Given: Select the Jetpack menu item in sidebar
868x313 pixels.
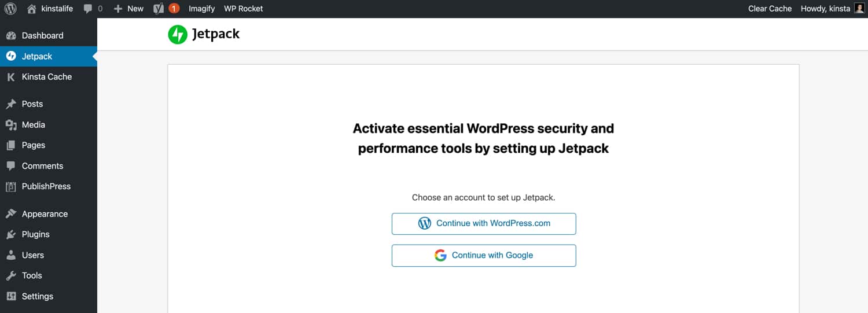Looking at the screenshot, I should [49, 56].
